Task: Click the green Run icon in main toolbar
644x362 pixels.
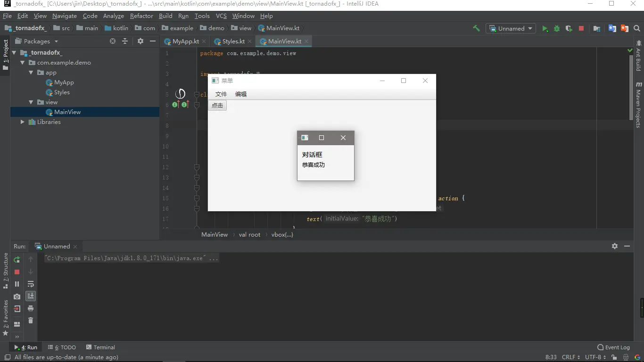Action: pyautogui.click(x=545, y=28)
